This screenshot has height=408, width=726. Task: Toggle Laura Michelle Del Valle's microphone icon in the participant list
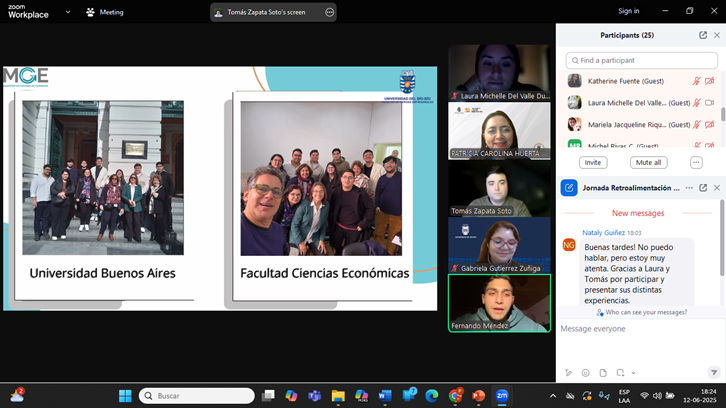tap(696, 103)
